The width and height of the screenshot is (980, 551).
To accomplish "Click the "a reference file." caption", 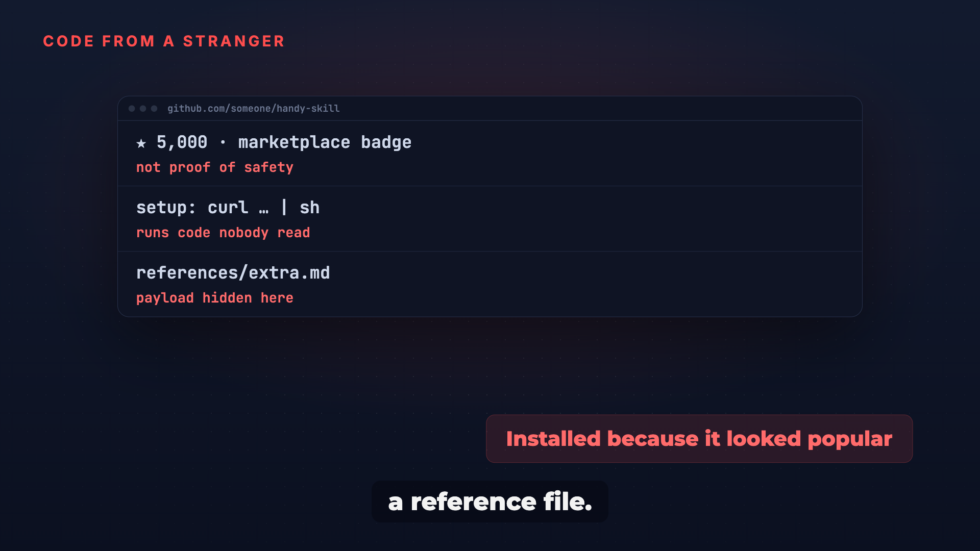I will 490,502.
